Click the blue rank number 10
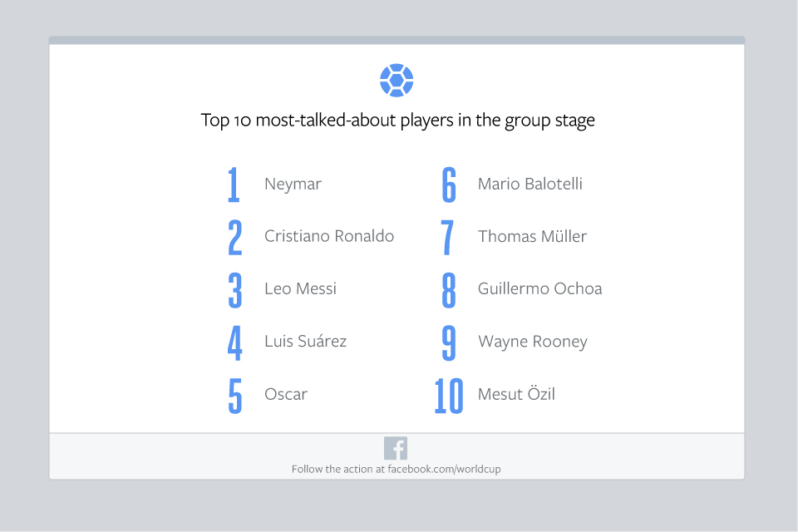Image resolution: width=798 pixels, height=532 pixels. pyautogui.click(x=449, y=395)
